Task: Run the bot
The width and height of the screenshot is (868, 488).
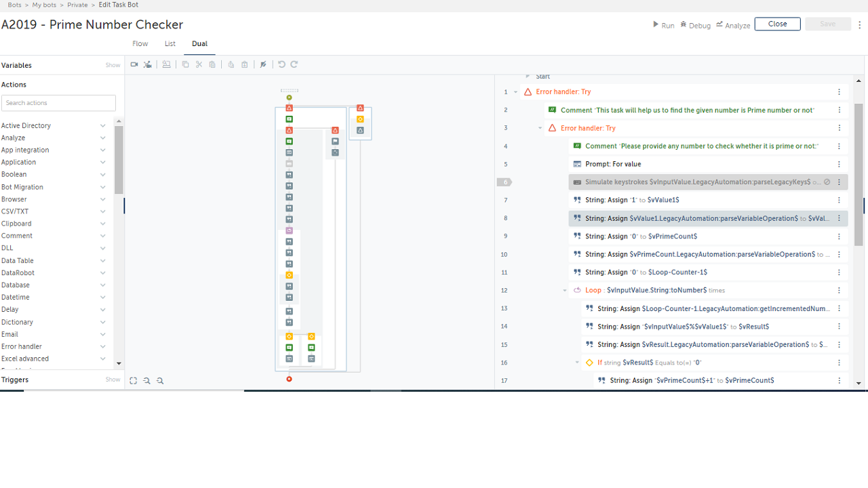Action: click(664, 25)
